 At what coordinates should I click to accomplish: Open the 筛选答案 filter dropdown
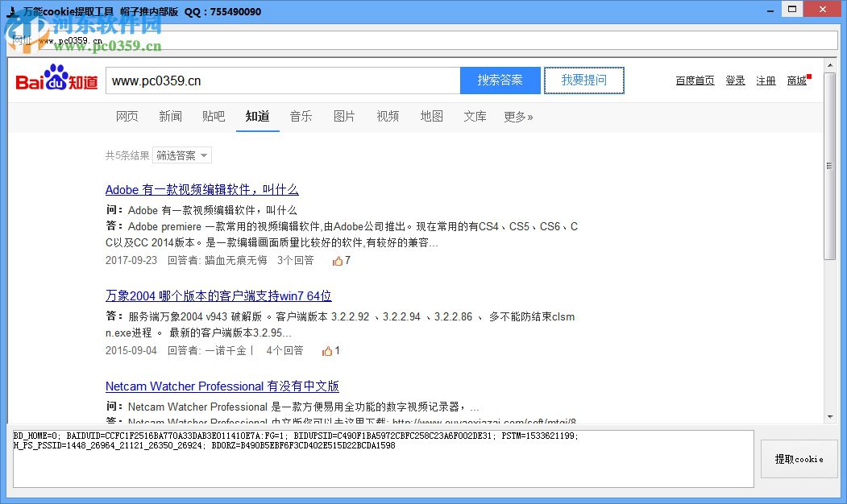click(181, 155)
